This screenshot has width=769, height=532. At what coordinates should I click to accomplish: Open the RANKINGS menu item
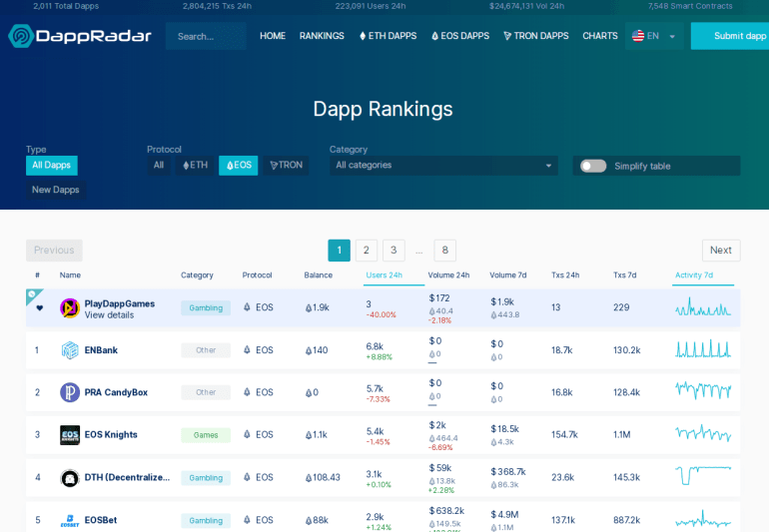[x=322, y=36]
